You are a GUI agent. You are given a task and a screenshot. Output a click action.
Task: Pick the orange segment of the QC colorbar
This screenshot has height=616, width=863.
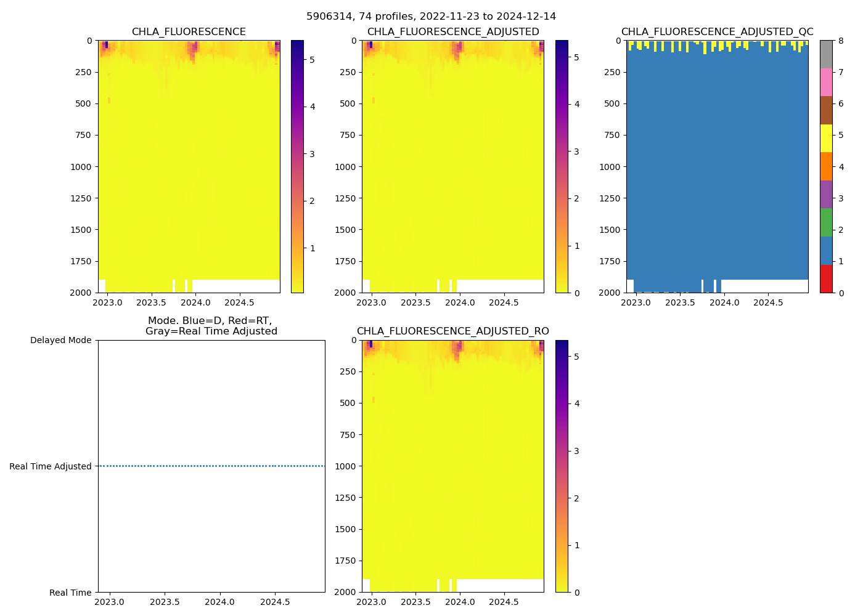tap(826, 166)
